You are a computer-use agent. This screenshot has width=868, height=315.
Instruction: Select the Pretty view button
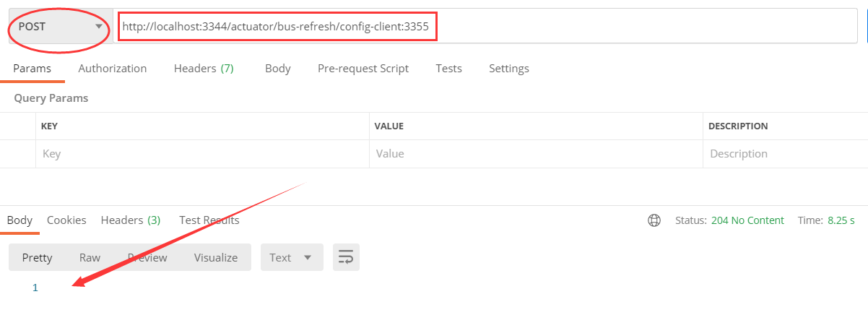coord(37,257)
